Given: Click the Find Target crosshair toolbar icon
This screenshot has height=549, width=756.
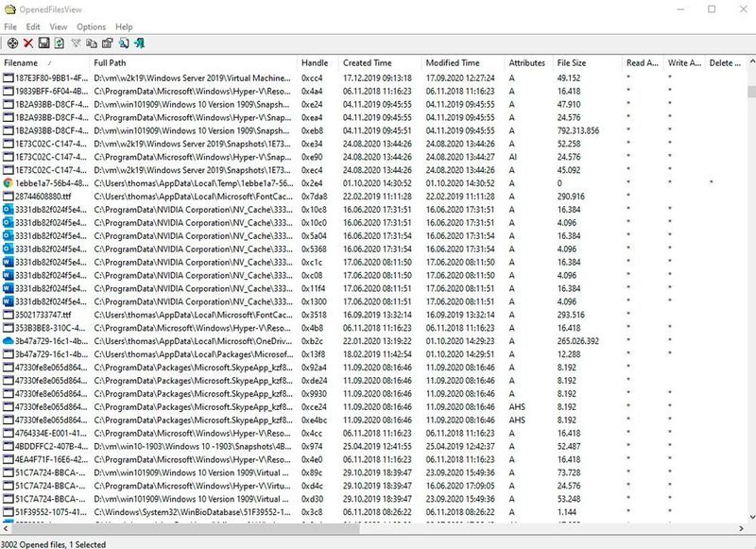Looking at the screenshot, I should pos(12,43).
